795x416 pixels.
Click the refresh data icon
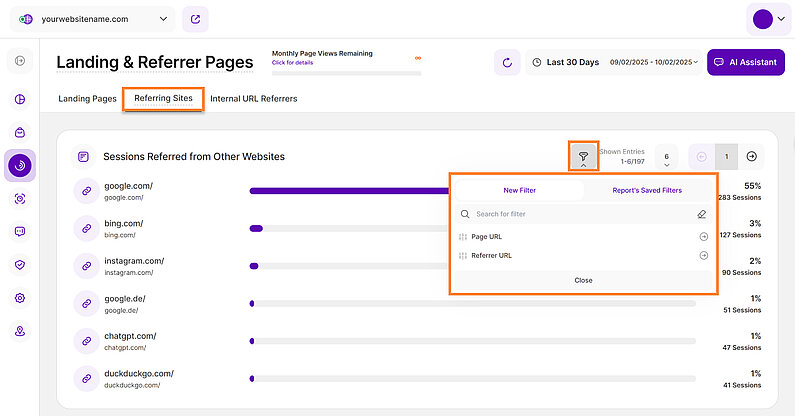[x=507, y=62]
